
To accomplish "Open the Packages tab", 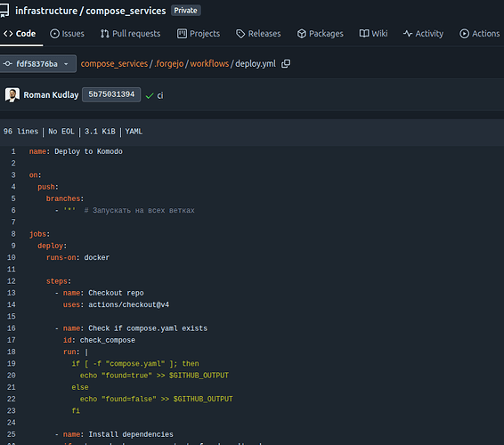I will click(321, 34).
